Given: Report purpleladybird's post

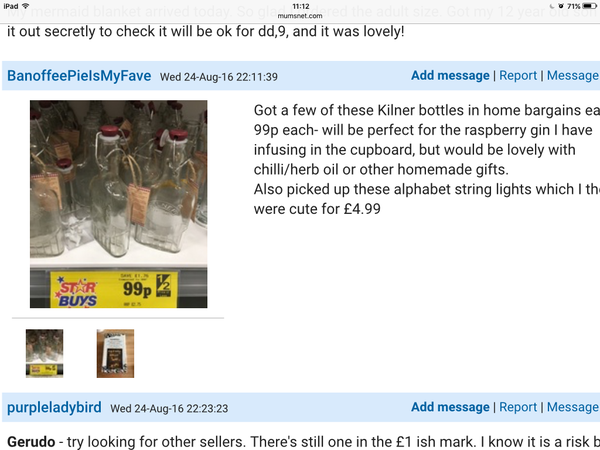Looking at the screenshot, I should 518,407.
